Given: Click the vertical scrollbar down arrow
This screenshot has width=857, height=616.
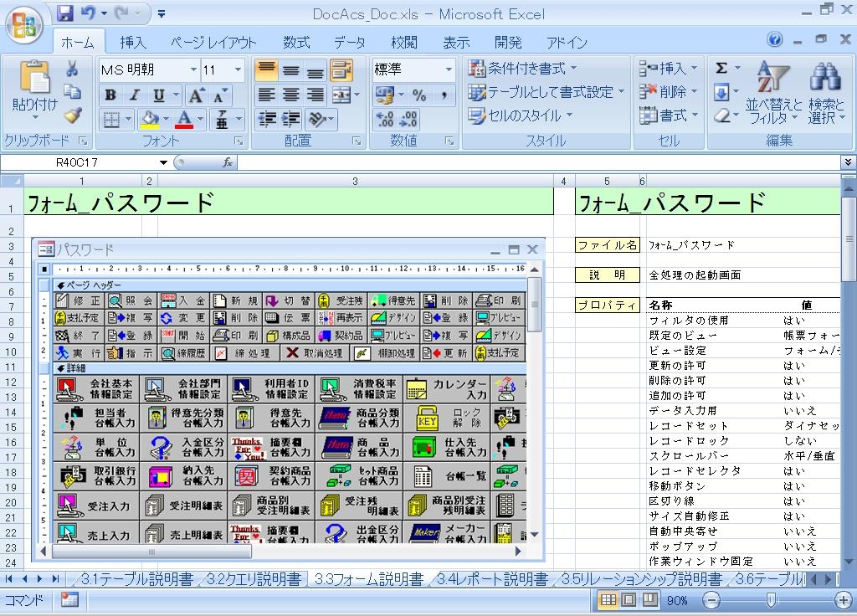Looking at the screenshot, I should 849,562.
